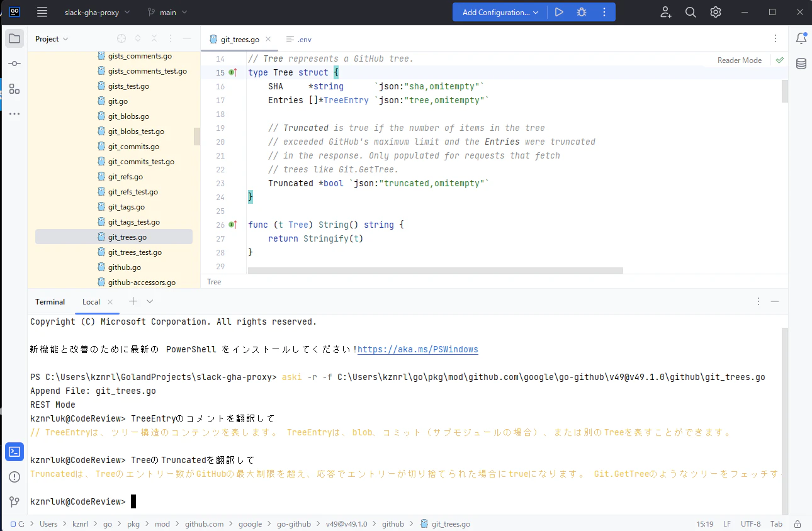Open the Problems tool window

14,477
